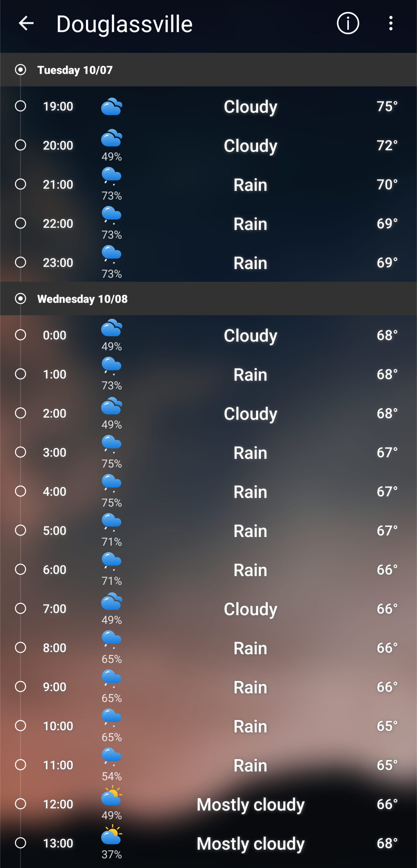Image resolution: width=417 pixels, height=868 pixels.
Task: Select the circle marker beside 22:00
Action: 20,223
